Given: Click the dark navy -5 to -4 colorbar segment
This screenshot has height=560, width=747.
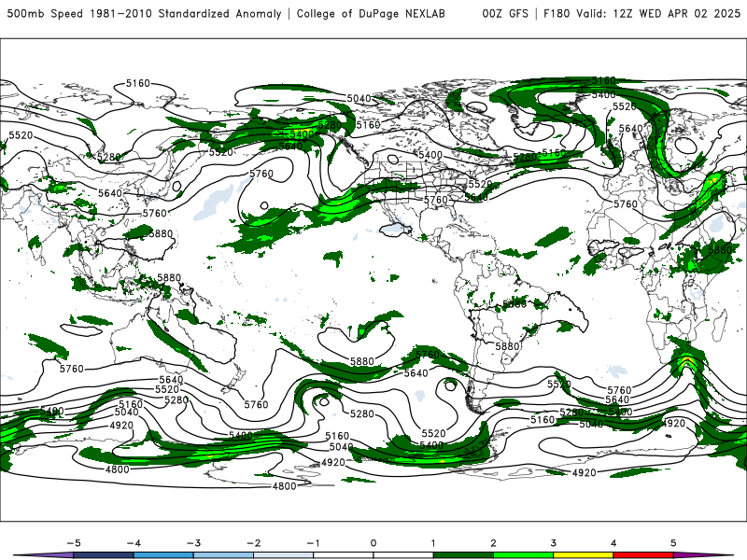Looking at the screenshot, I should [104, 555].
